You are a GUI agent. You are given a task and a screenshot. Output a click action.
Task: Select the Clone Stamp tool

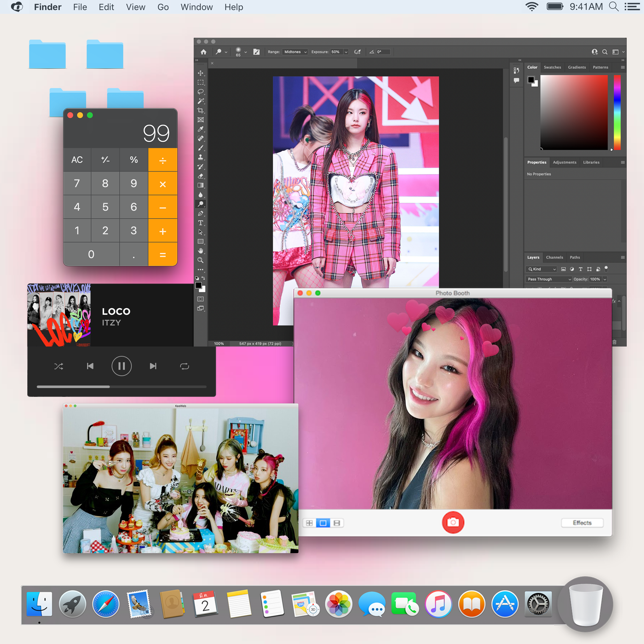[x=200, y=157]
